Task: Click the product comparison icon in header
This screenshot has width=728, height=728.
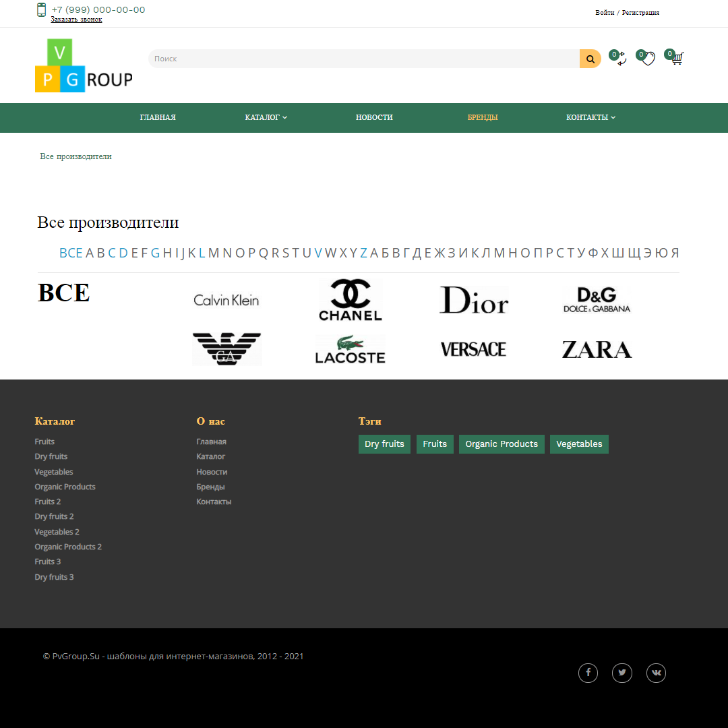Action: (619, 59)
